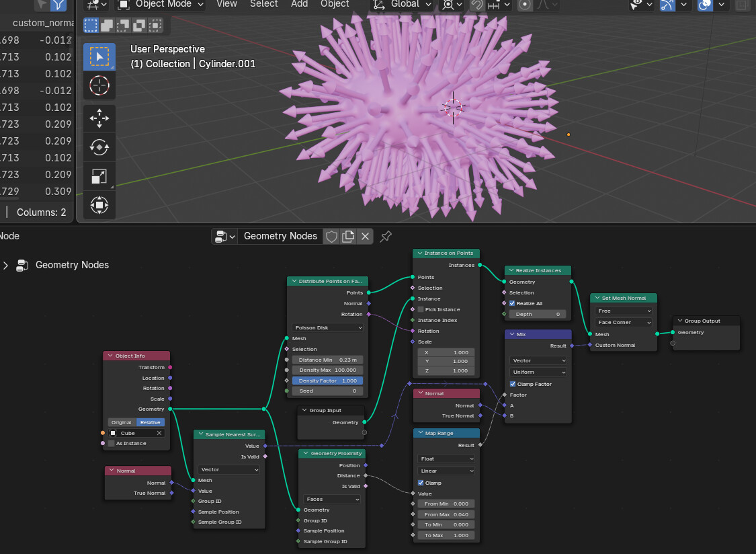Screen dimensions: 756x554
Task: Choose the Transform tool
Action: (x=99, y=205)
